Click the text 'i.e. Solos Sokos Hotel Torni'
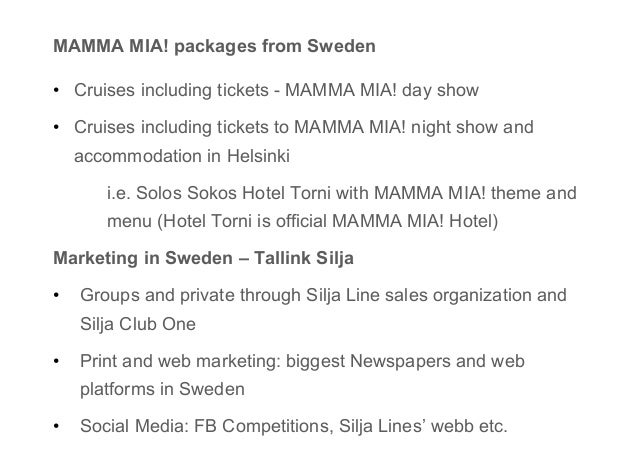Image resolution: width=638 pixels, height=451 pixels. (x=219, y=193)
